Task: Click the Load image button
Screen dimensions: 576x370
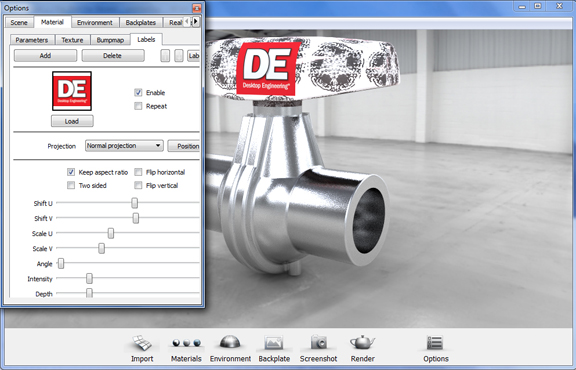Action: tap(72, 121)
